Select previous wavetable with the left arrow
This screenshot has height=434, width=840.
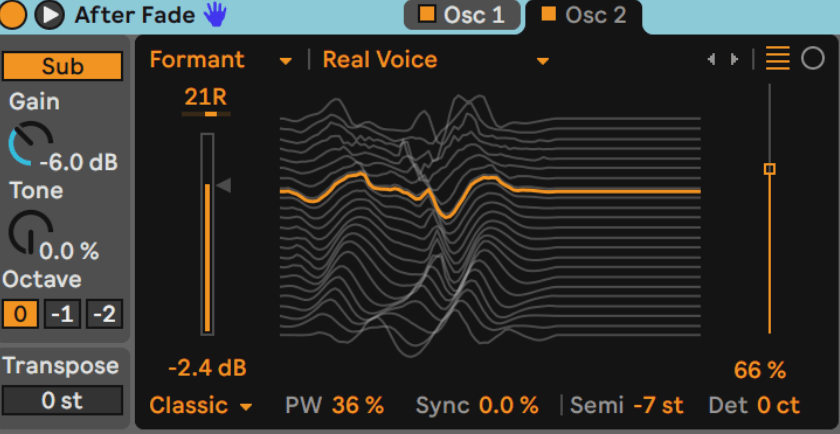coord(711,60)
